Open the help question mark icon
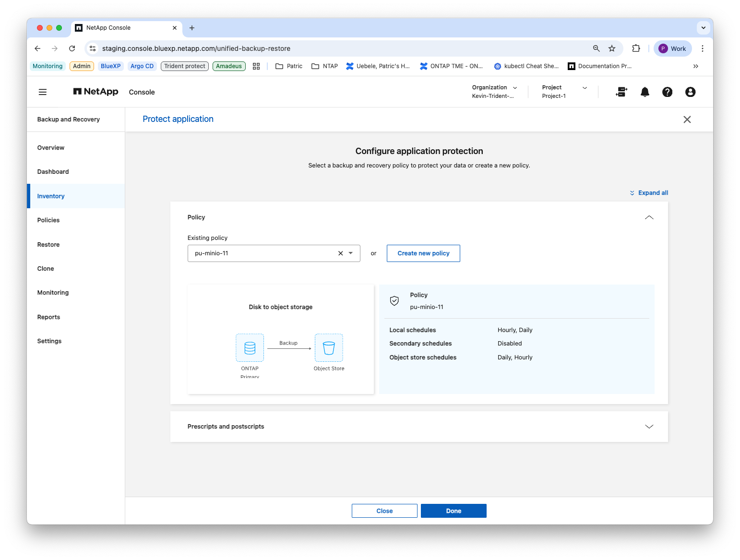 [667, 92]
